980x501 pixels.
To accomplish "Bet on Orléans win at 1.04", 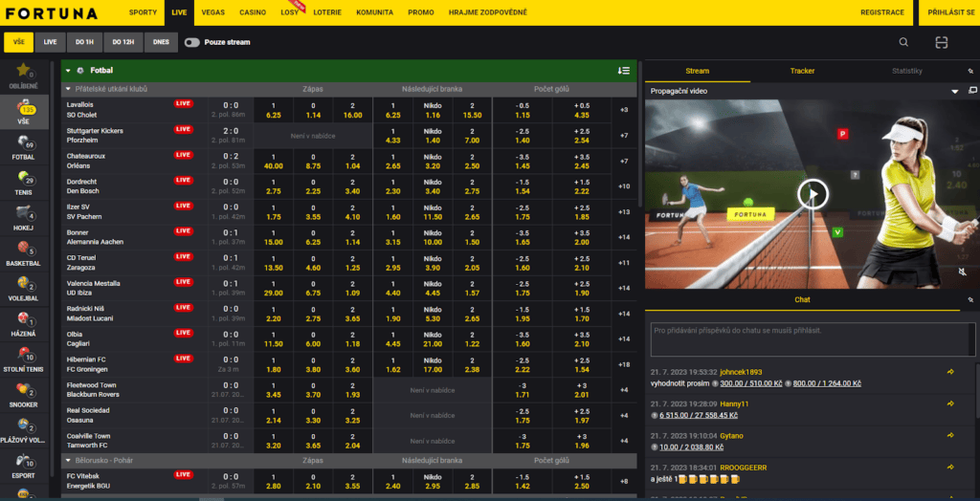I will (x=352, y=162).
